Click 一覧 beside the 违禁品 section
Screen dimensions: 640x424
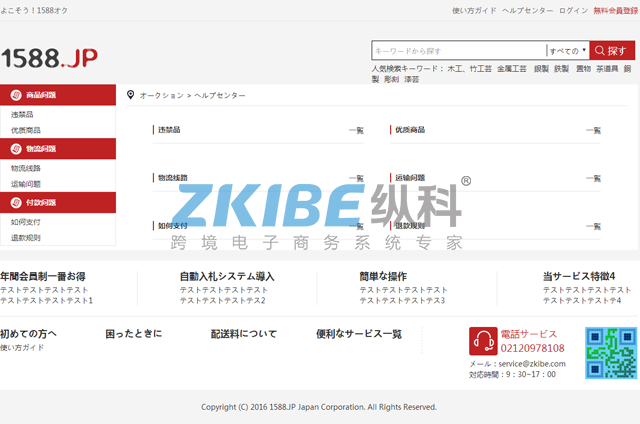pos(356,130)
